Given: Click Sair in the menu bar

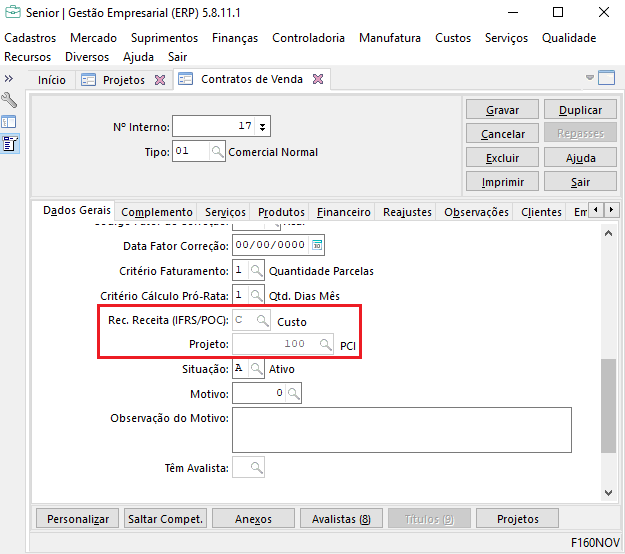Looking at the screenshot, I should 177,57.
